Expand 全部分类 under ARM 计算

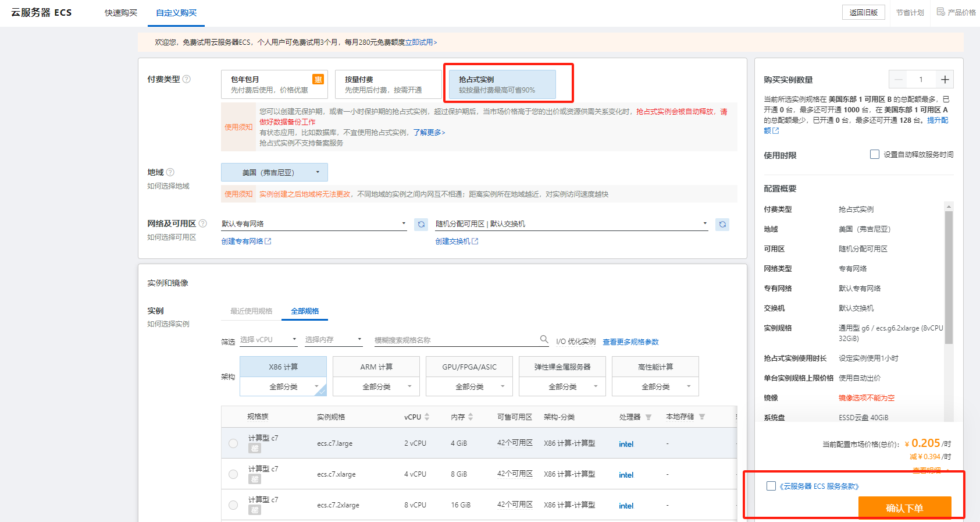point(376,386)
